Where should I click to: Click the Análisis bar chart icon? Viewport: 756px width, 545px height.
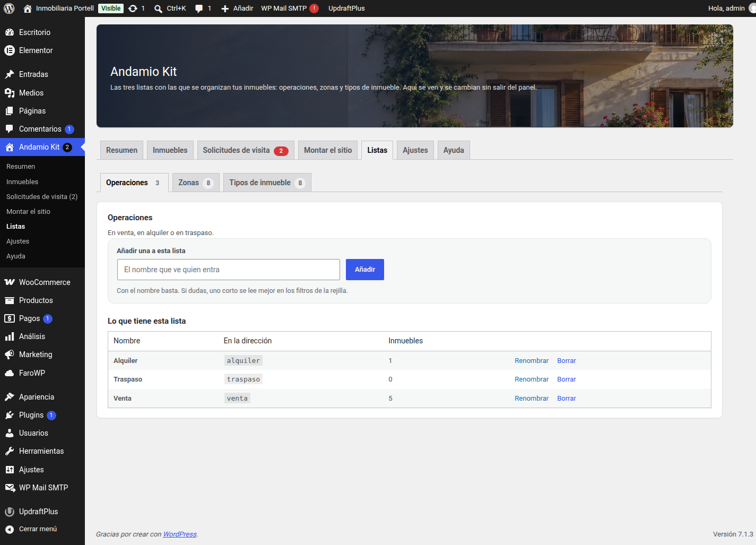coord(10,336)
